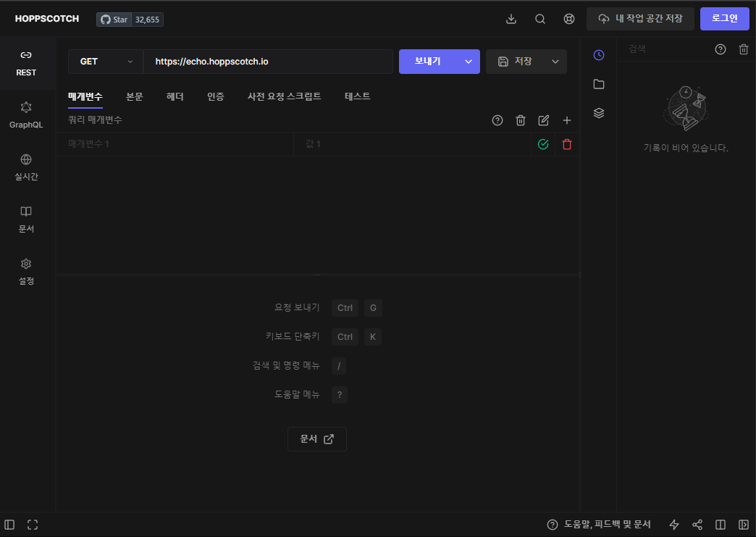Viewport: 756px width, 537px height.
Task: Click the HOPPSCOTCH logo text
Action: (47, 19)
